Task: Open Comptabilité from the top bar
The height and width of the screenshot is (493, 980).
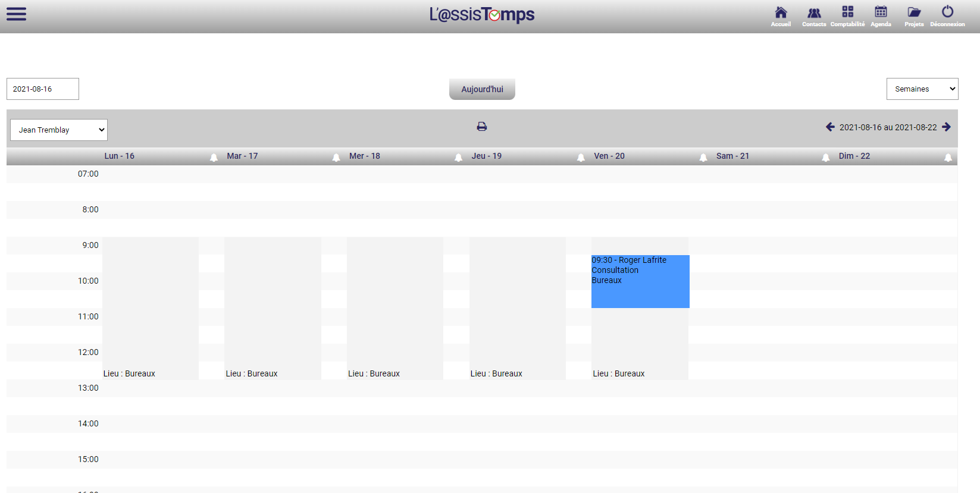Action: pyautogui.click(x=847, y=16)
